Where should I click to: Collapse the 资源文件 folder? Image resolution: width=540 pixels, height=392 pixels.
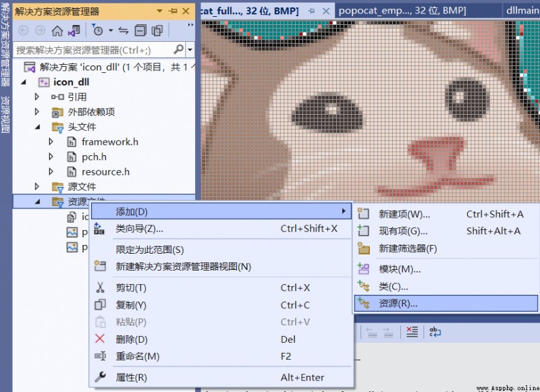click(x=38, y=202)
